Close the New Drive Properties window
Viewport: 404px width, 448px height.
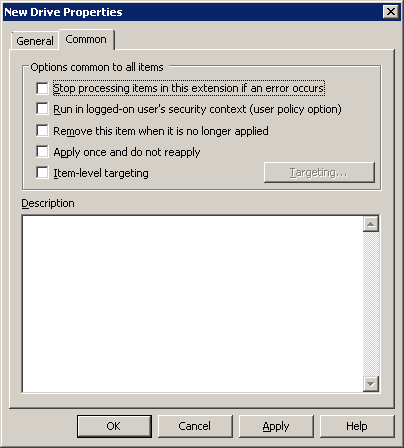391,12
